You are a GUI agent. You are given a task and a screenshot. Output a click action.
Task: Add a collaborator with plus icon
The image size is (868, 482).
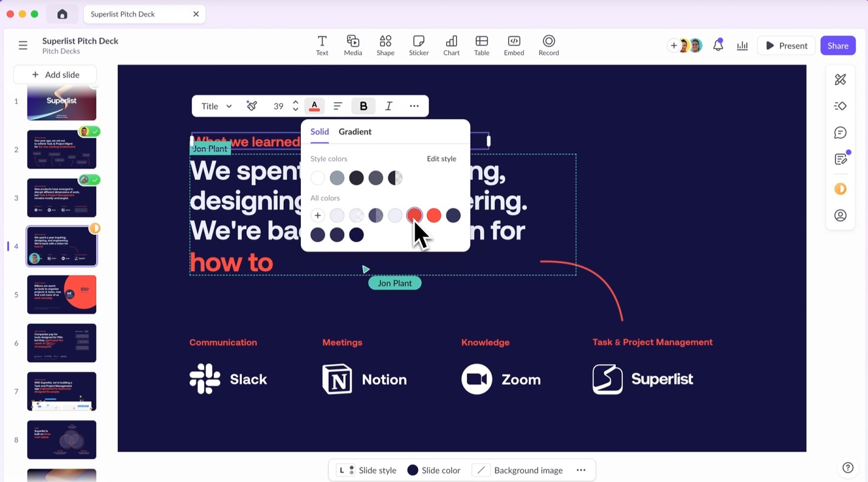point(673,46)
